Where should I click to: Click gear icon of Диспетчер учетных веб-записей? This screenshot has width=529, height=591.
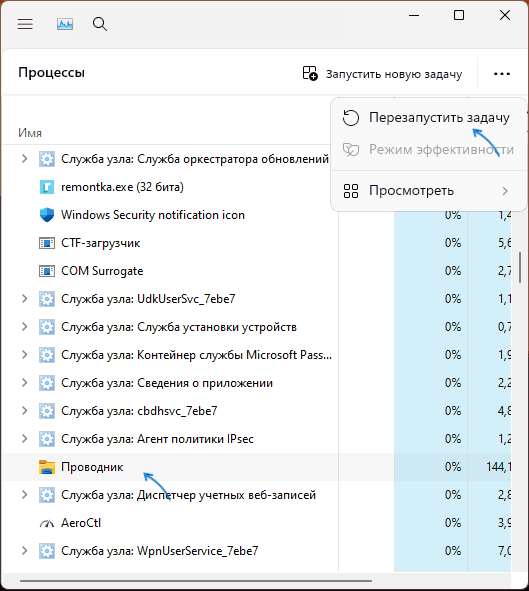pos(47,495)
